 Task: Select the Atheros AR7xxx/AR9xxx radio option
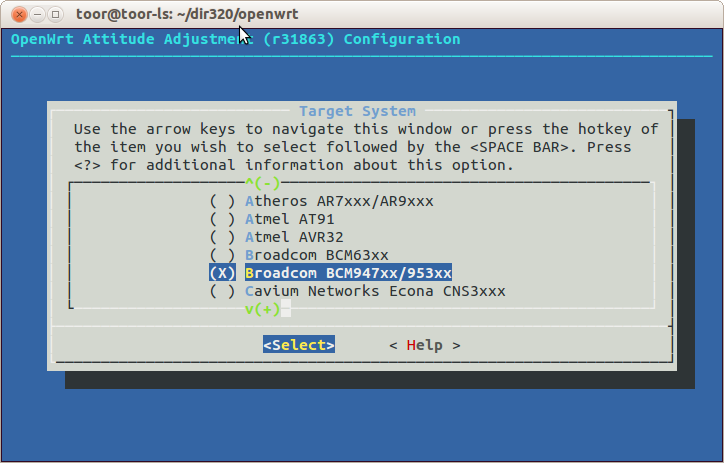[222, 201]
